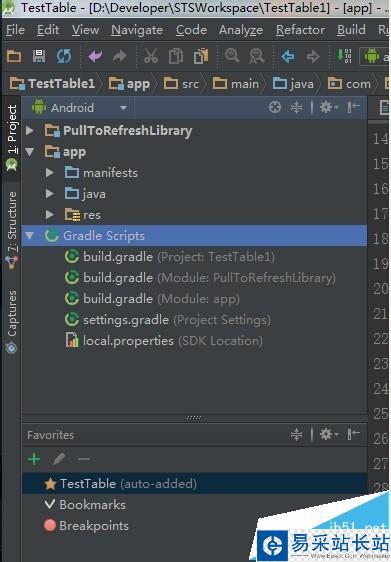391x562 pixels.
Task: Click the Paste clipboard icon
Action: click(201, 56)
